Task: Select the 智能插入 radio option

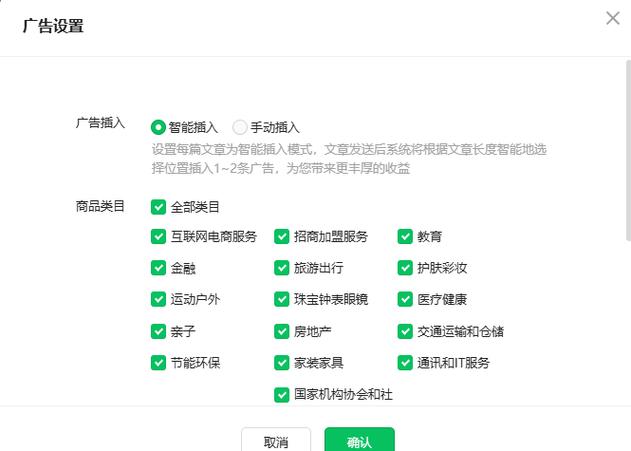Action: pos(158,128)
